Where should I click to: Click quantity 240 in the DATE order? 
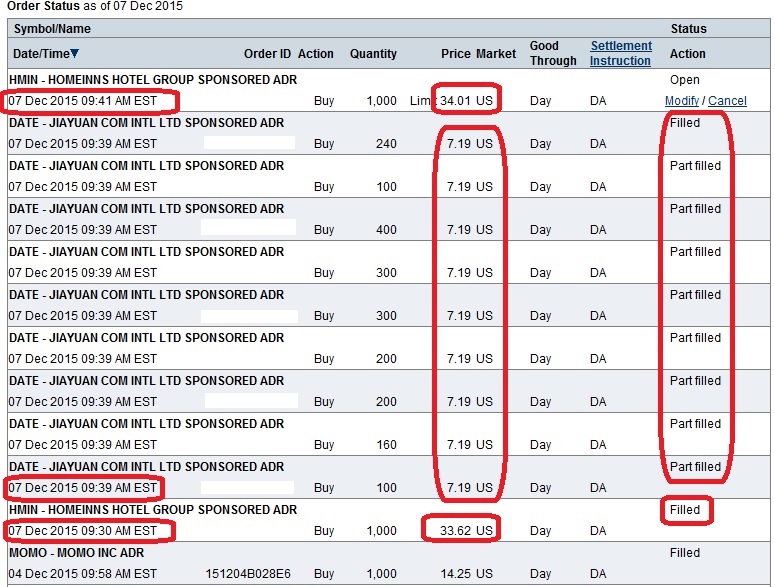click(x=386, y=144)
